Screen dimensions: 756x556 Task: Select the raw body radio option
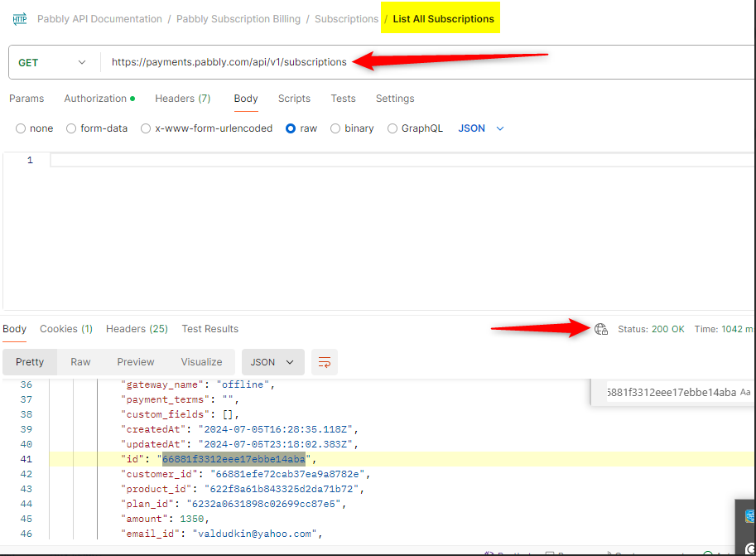(x=291, y=128)
